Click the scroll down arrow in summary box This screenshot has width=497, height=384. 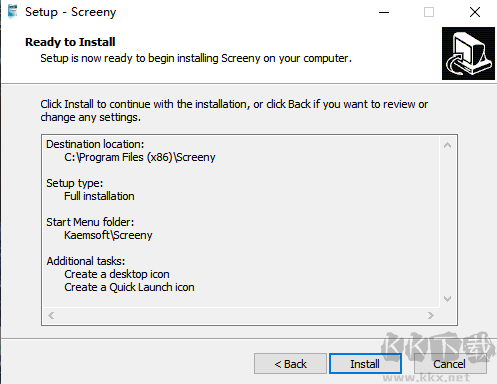[448, 298]
